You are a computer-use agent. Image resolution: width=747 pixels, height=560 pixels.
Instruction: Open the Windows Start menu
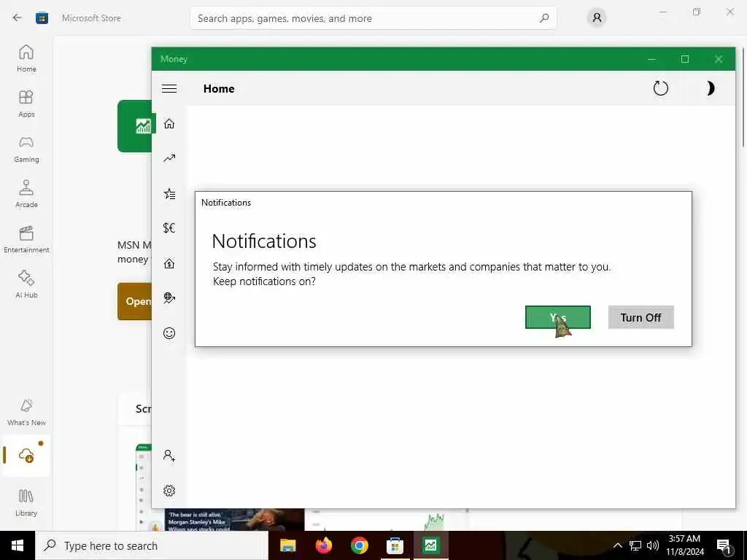(x=18, y=545)
